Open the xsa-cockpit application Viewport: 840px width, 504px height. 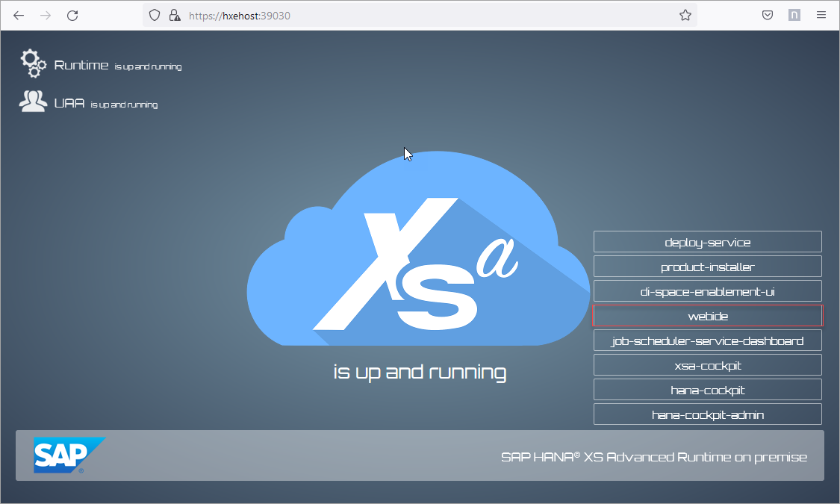coord(708,364)
